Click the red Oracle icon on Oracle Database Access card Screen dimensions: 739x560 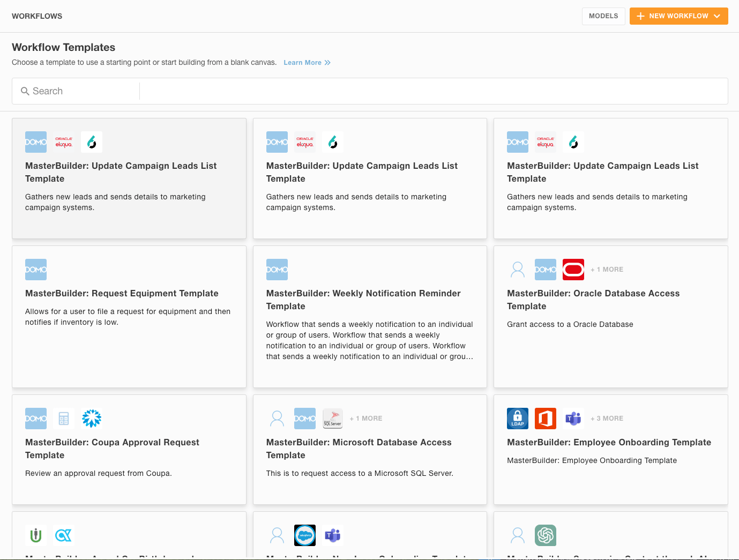[573, 270]
